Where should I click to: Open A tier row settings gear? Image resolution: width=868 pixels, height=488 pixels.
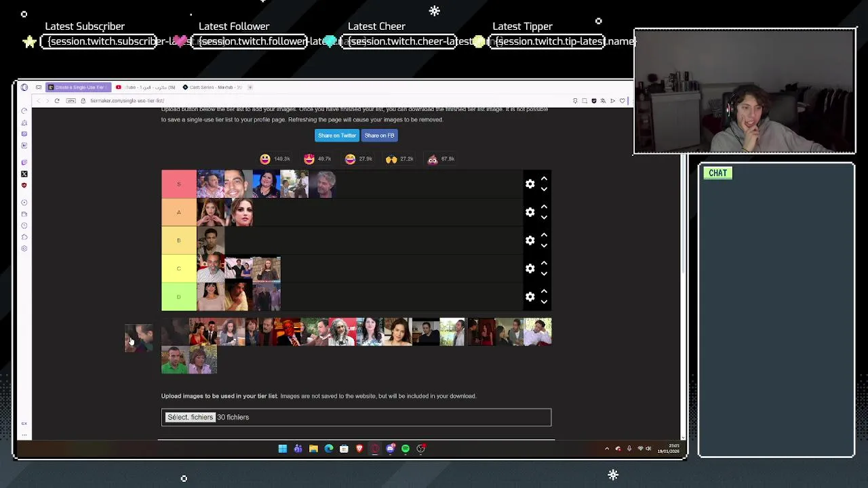coord(530,212)
